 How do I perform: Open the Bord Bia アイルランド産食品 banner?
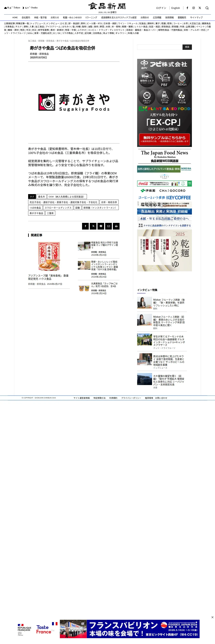click(x=164, y=169)
